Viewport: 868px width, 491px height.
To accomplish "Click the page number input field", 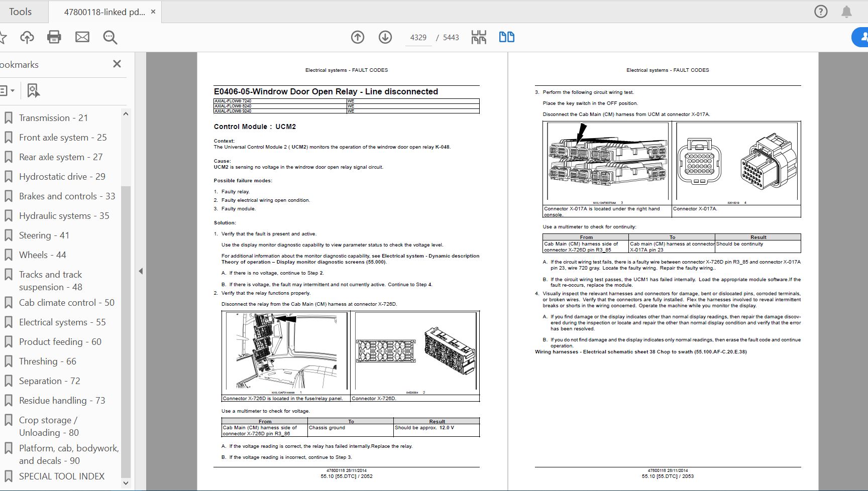I will point(418,38).
